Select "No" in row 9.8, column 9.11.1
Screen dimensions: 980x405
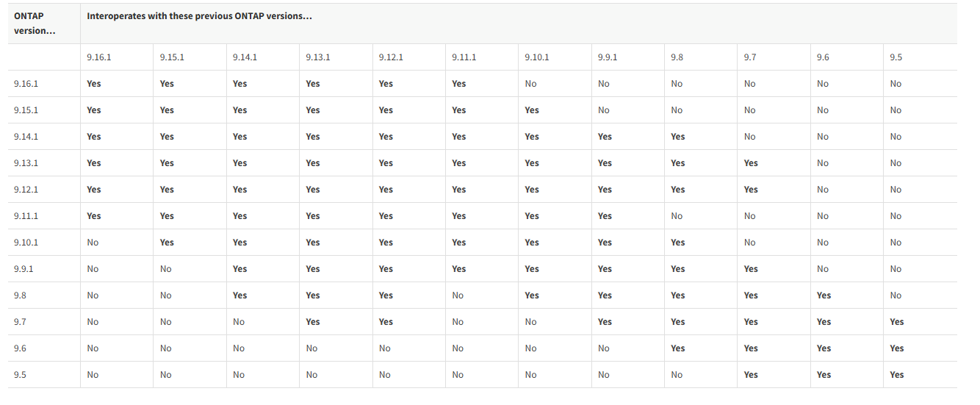tap(458, 295)
